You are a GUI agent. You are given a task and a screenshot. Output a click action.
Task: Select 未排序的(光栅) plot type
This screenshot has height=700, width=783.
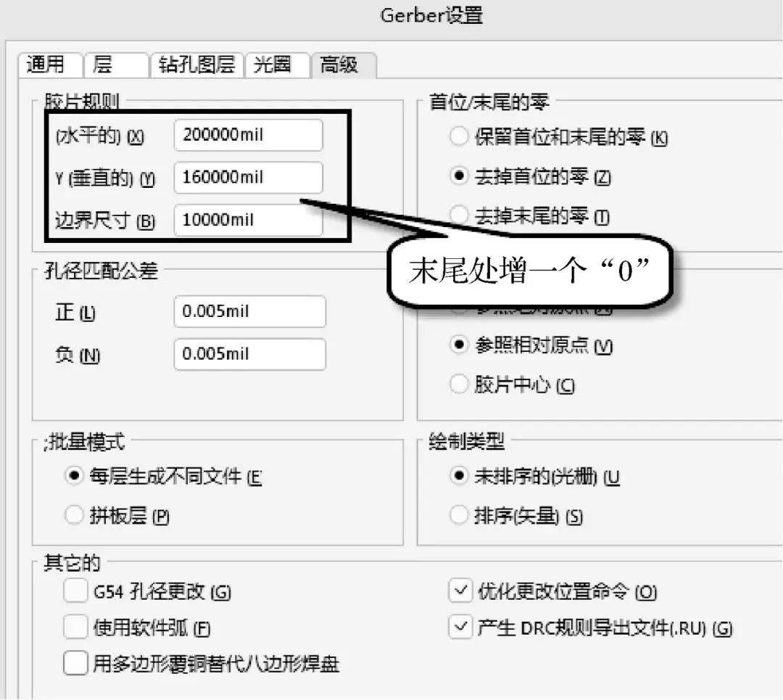tap(459, 477)
